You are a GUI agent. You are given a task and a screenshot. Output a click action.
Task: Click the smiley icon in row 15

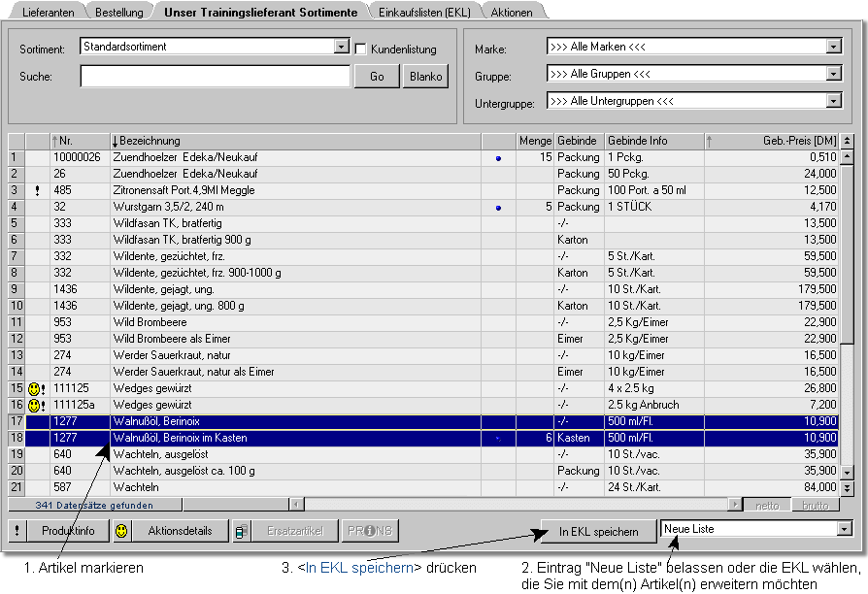[x=34, y=388]
